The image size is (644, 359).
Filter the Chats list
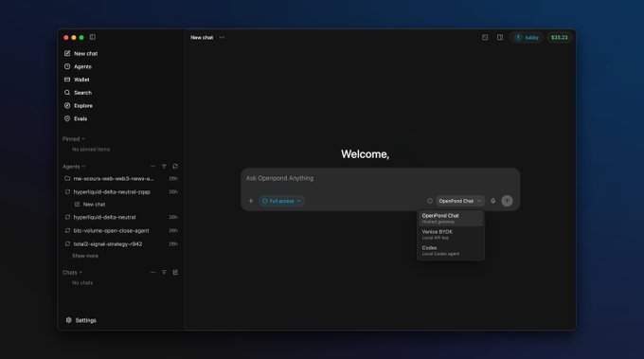click(164, 273)
